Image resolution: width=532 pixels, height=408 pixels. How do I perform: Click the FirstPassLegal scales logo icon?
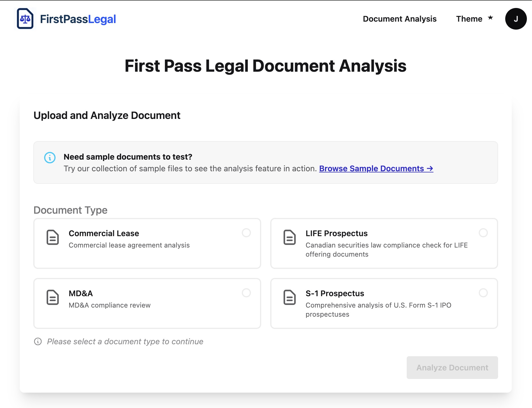point(25,19)
